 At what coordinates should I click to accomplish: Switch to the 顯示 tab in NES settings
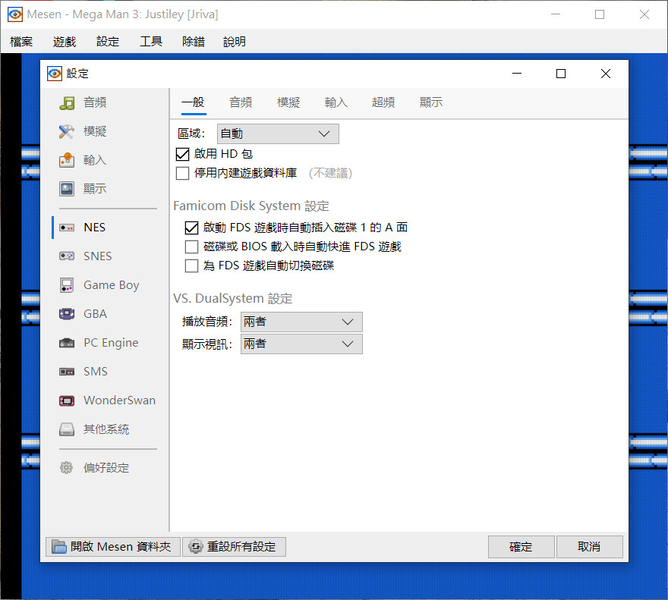click(x=431, y=103)
